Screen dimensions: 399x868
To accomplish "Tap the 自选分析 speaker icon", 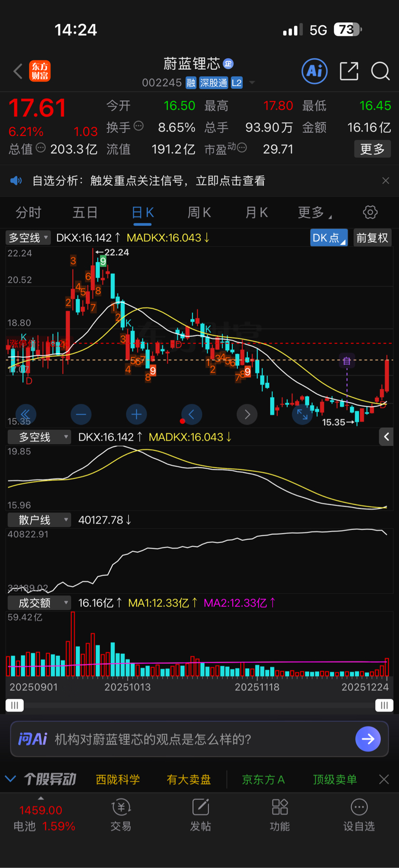I will (16, 180).
